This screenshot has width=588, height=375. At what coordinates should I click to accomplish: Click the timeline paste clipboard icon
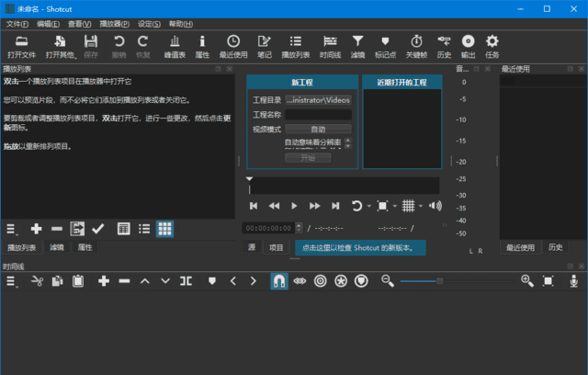pos(78,281)
